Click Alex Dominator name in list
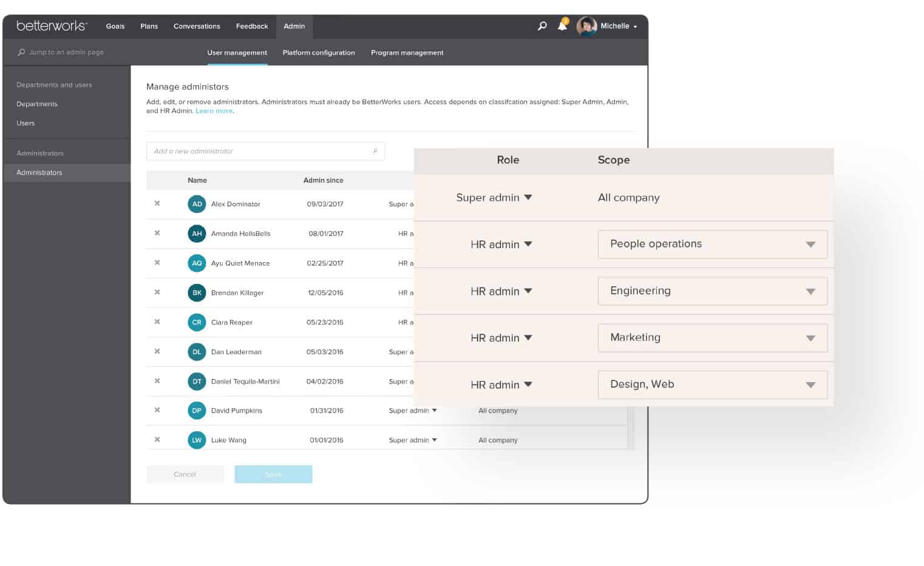 click(x=236, y=204)
